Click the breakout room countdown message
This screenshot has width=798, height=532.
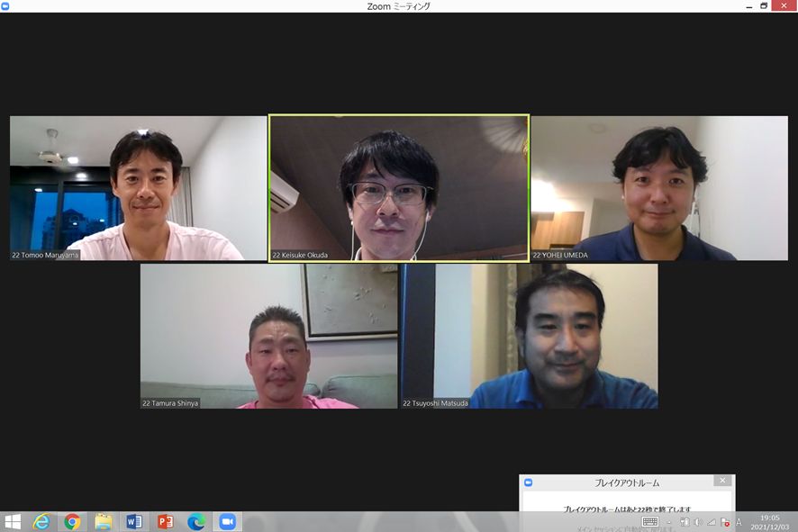pyautogui.click(x=627, y=509)
